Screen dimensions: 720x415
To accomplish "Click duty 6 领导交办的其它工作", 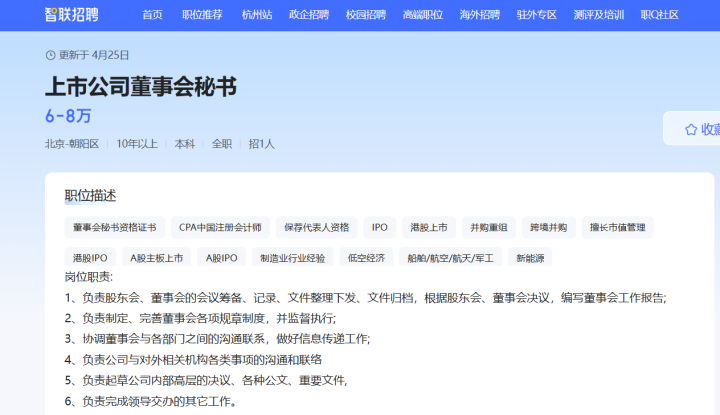I will [x=151, y=401].
